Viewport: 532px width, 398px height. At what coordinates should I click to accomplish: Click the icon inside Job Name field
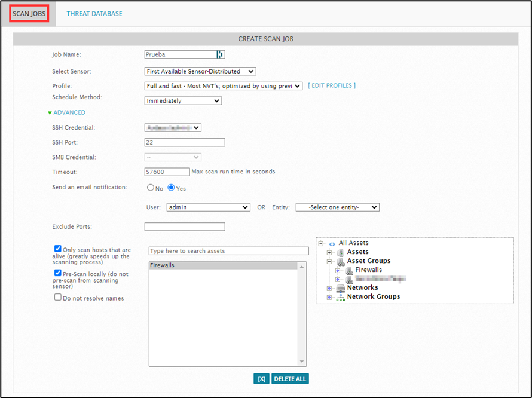[220, 54]
